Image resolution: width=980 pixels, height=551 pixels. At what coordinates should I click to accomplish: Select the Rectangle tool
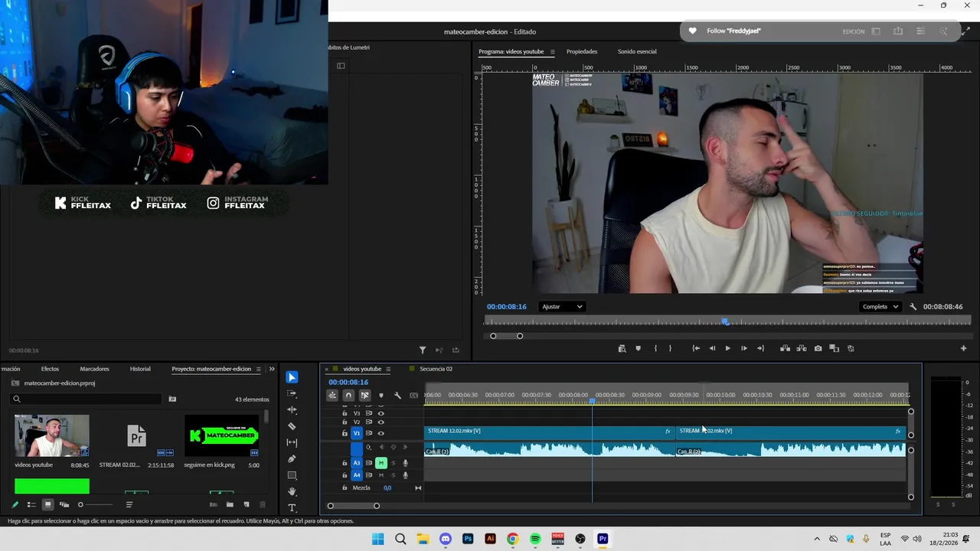coord(292,475)
